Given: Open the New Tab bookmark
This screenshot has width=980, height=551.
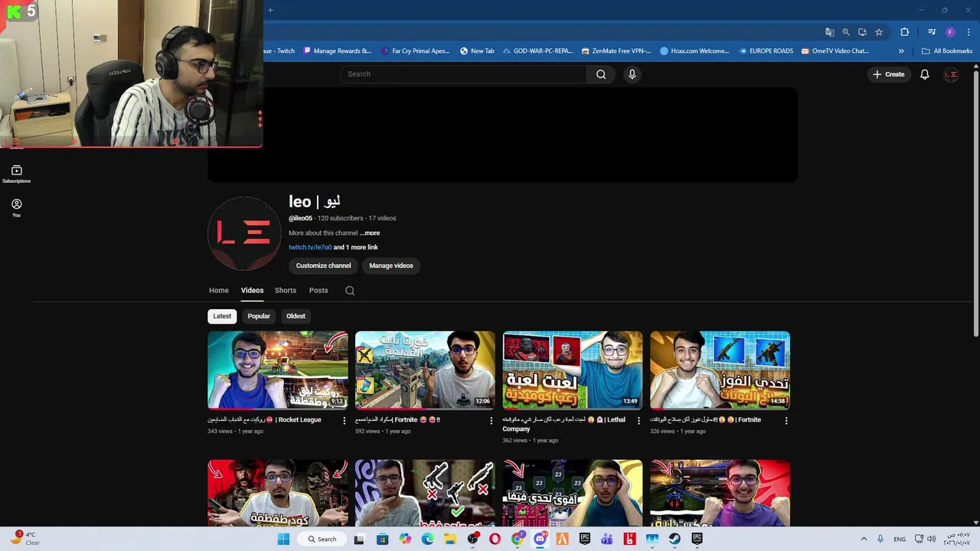Looking at the screenshot, I should pyautogui.click(x=477, y=51).
